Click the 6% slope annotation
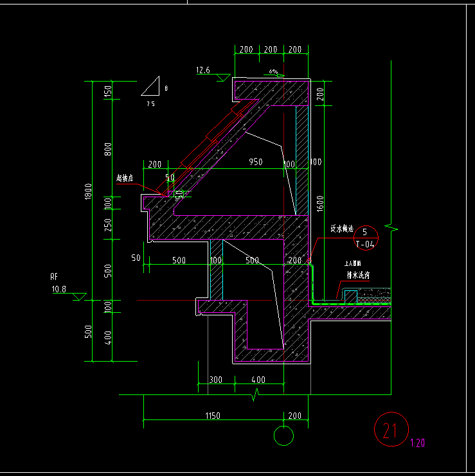The image size is (475, 476). pyautogui.click(x=273, y=72)
